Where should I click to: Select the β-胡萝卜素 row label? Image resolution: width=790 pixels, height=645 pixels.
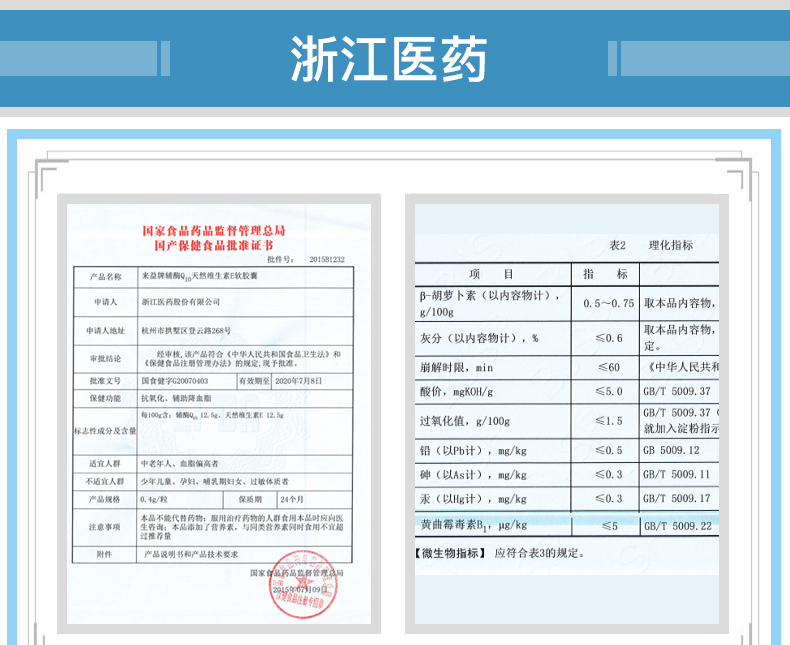click(489, 303)
